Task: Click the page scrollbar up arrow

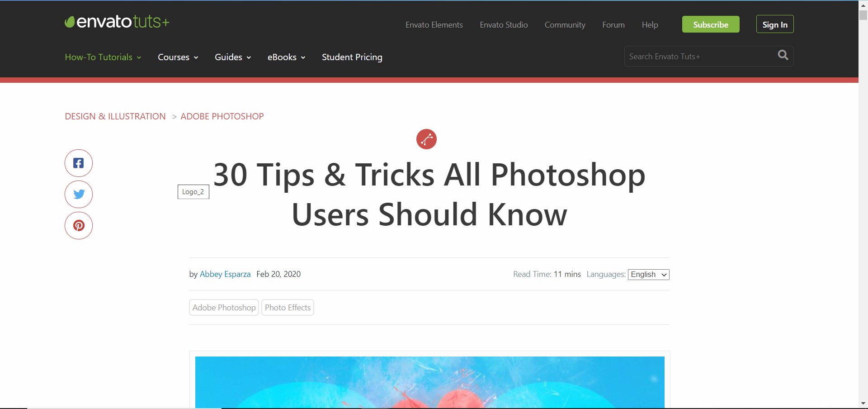Action: point(863,5)
